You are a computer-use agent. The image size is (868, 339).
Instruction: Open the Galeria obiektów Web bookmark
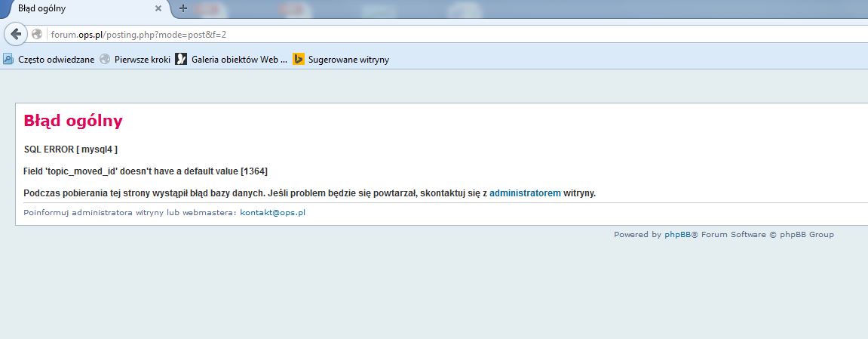[x=232, y=60]
